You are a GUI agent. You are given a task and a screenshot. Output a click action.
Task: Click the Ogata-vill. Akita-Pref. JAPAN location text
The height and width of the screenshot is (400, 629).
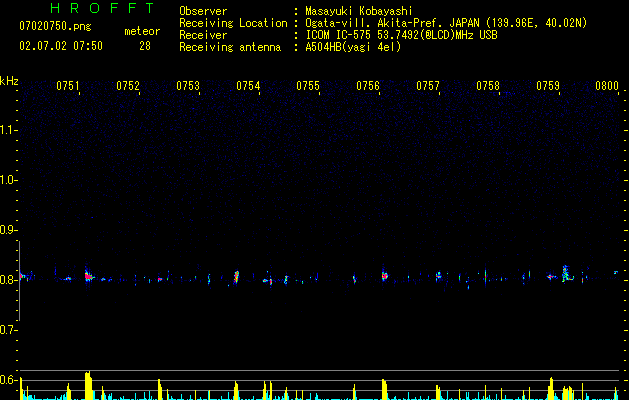point(446,23)
